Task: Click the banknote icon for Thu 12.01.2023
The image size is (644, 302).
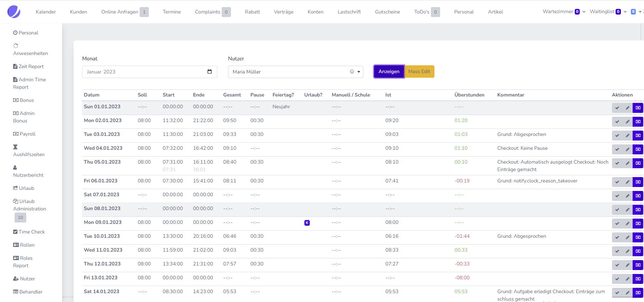Action: [638, 265]
